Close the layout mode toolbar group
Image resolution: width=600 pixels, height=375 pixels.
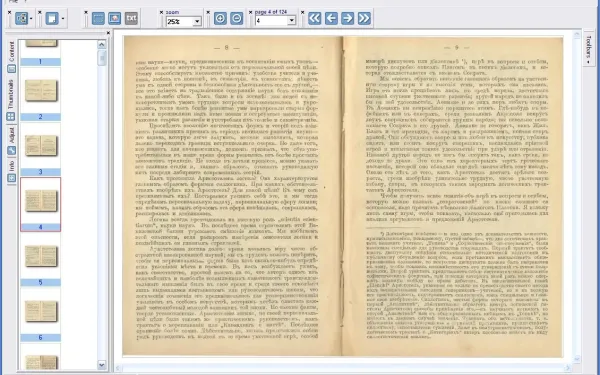(10, 13)
